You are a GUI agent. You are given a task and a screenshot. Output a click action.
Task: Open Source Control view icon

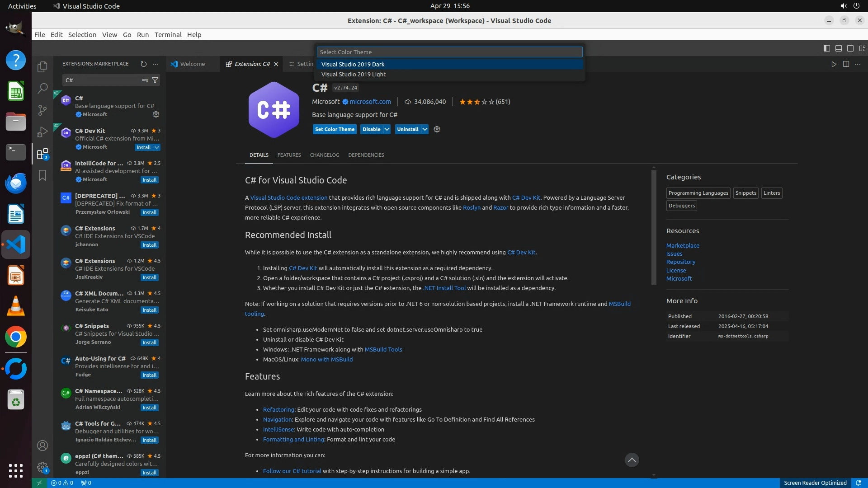click(x=42, y=110)
